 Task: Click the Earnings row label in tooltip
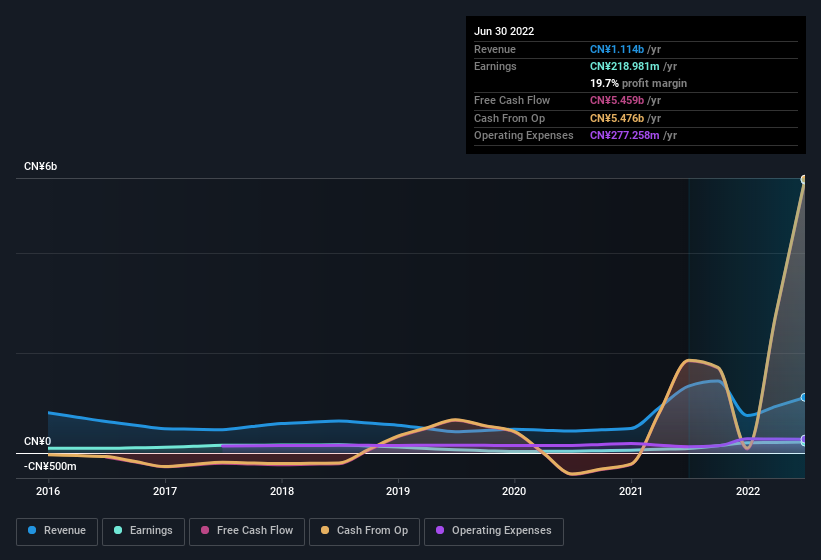click(x=495, y=66)
